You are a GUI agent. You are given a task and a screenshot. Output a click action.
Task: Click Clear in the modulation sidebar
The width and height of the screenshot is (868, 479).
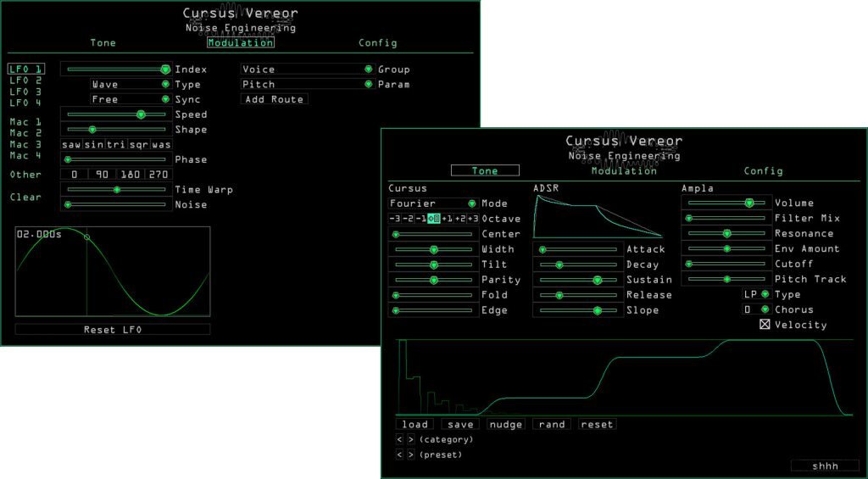click(25, 198)
